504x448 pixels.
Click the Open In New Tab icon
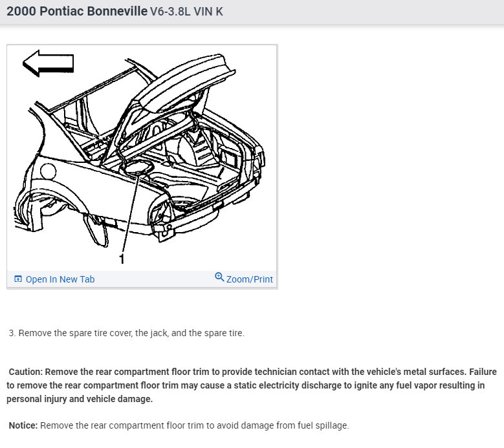18,279
